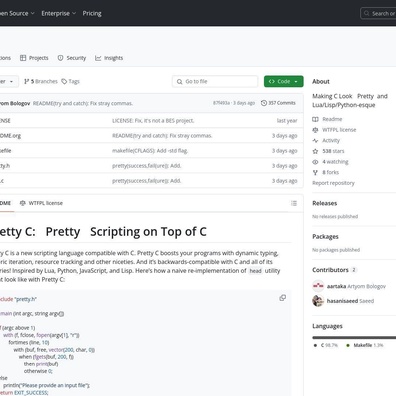Viewport: 396px width, 396px height.
Task: Open the green Code dropdown button
Action: (x=284, y=81)
